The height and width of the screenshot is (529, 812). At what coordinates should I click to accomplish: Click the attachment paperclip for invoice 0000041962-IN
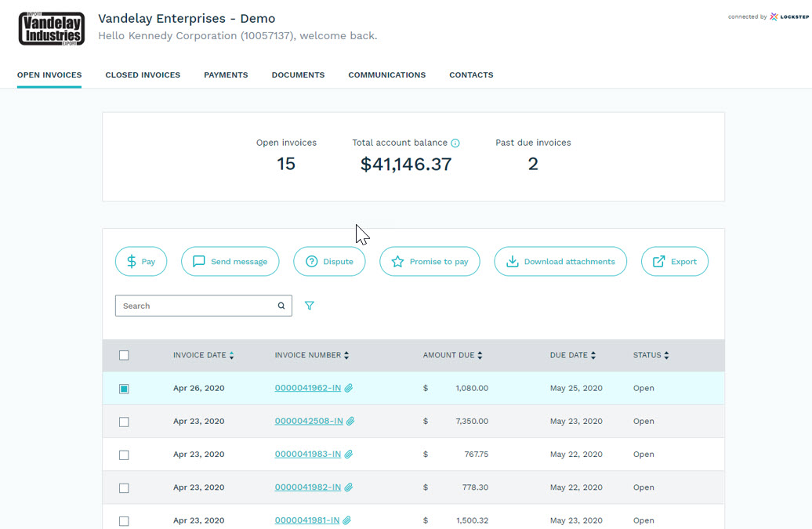tap(349, 388)
